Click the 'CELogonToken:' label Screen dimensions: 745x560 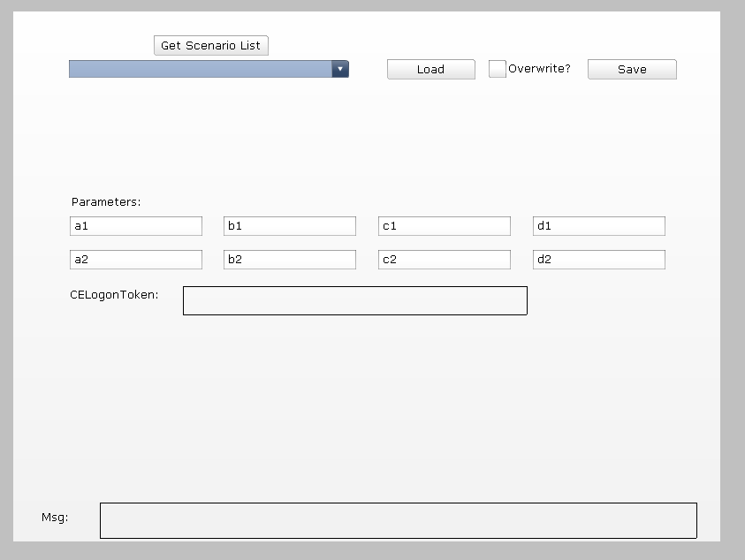point(114,295)
